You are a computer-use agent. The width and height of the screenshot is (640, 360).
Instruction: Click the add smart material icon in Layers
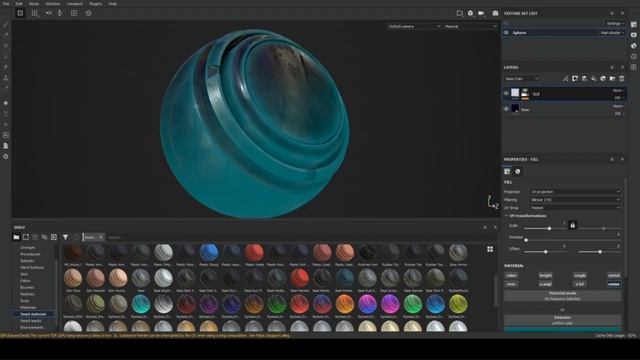point(603,78)
